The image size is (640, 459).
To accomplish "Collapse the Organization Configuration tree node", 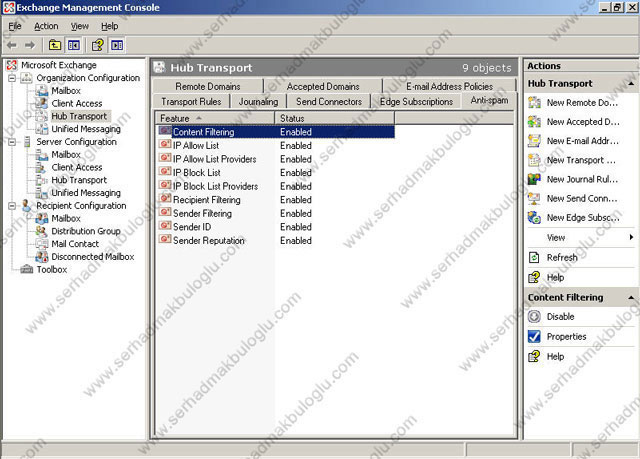I will [12, 78].
